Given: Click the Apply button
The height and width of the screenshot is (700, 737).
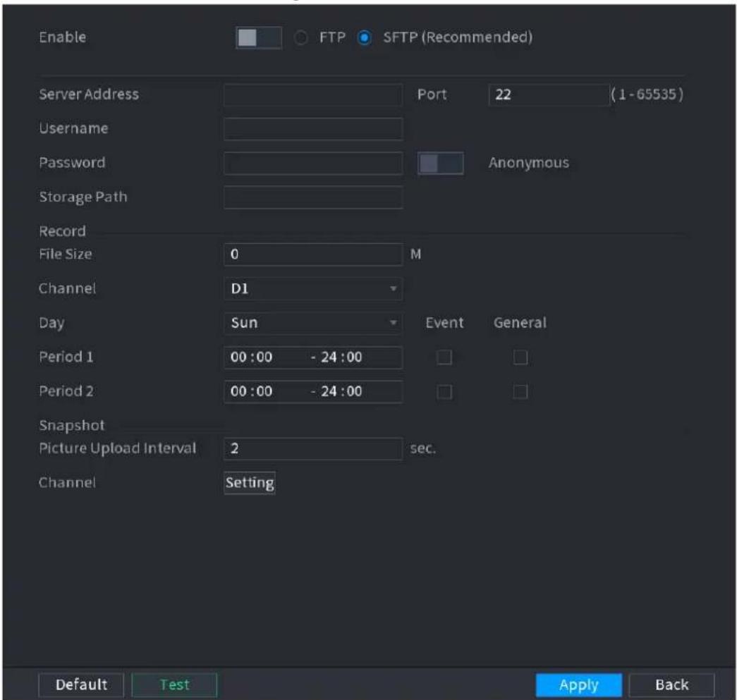Looking at the screenshot, I should point(578,685).
